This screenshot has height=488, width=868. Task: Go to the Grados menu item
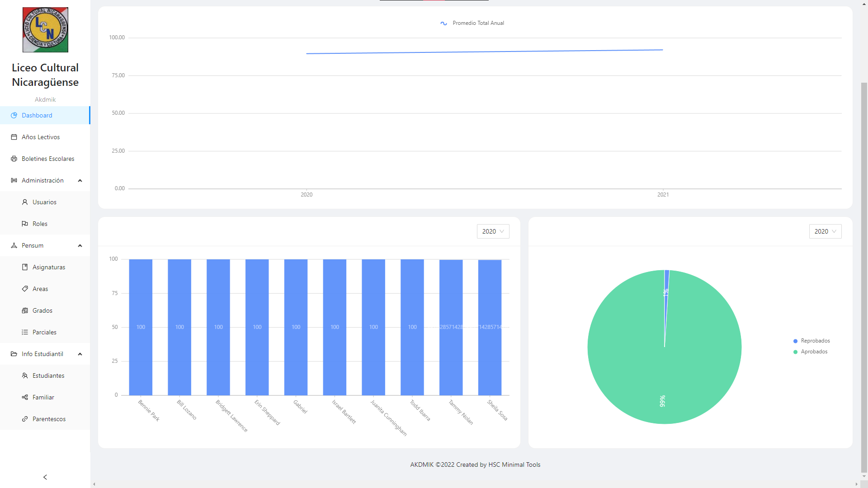[x=42, y=310]
